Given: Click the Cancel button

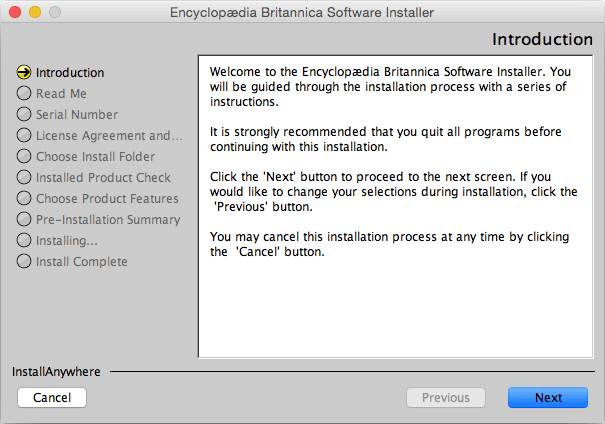Looking at the screenshot, I should click(x=52, y=397).
